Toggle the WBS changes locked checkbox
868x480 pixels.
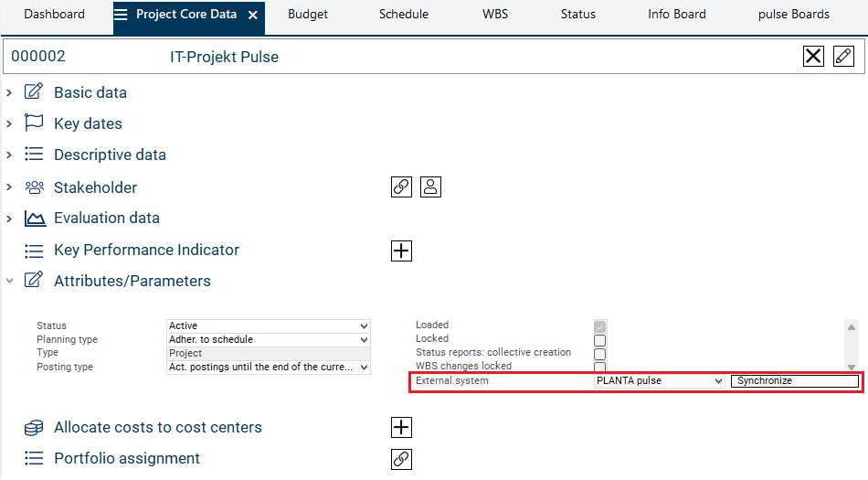click(600, 367)
